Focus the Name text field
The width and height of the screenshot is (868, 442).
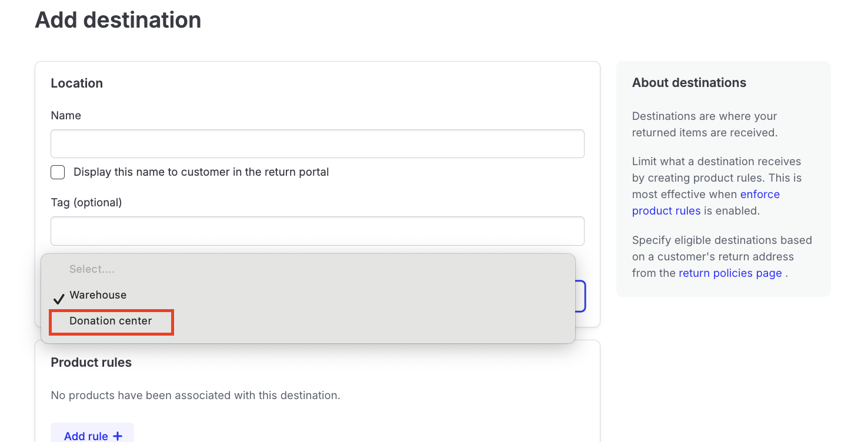pos(317,144)
